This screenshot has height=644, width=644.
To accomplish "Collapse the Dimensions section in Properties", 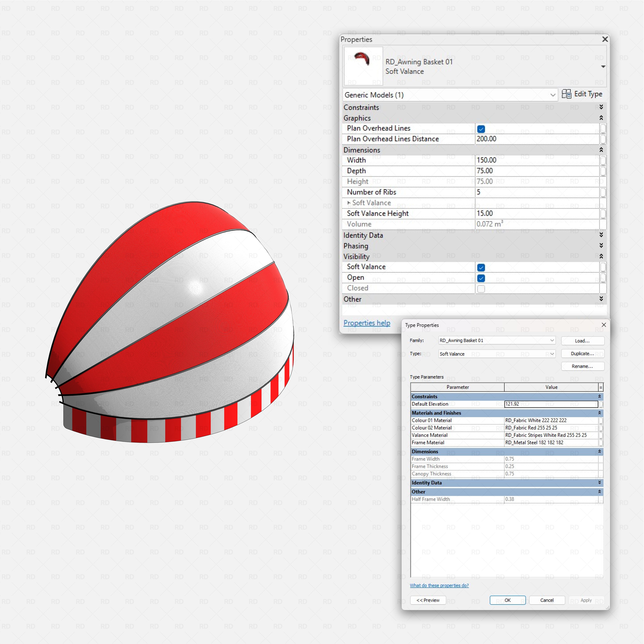I will click(601, 150).
